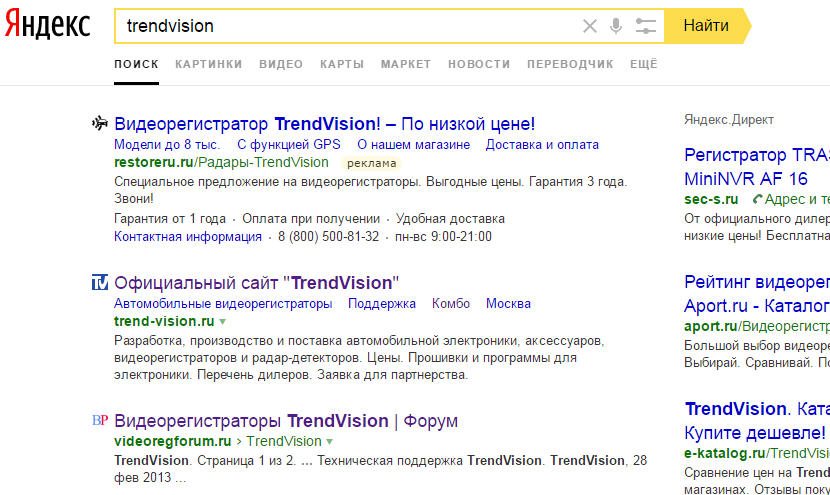Click the airplane favicon beside restoreru result
The width and height of the screenshot is (830, 495).
coord(100,124)
